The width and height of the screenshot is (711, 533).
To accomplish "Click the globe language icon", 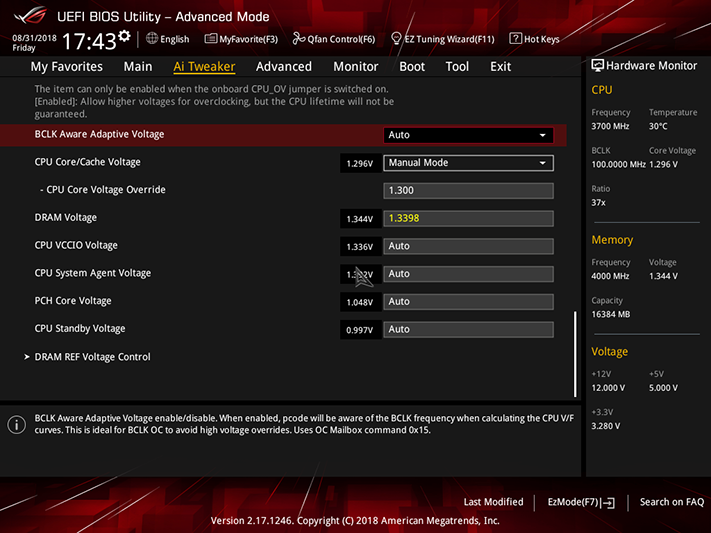I will pos(152,39).
